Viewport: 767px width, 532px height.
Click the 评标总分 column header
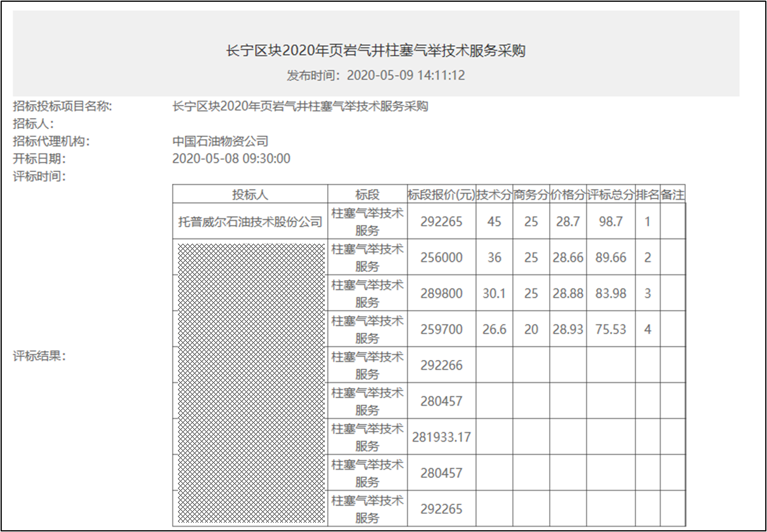(611, 195)
